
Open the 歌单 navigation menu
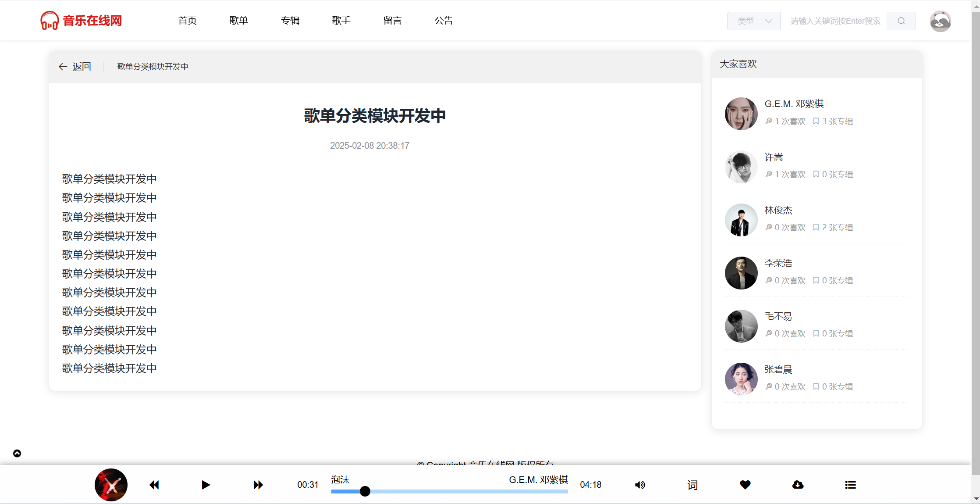[x=239, y=21]
